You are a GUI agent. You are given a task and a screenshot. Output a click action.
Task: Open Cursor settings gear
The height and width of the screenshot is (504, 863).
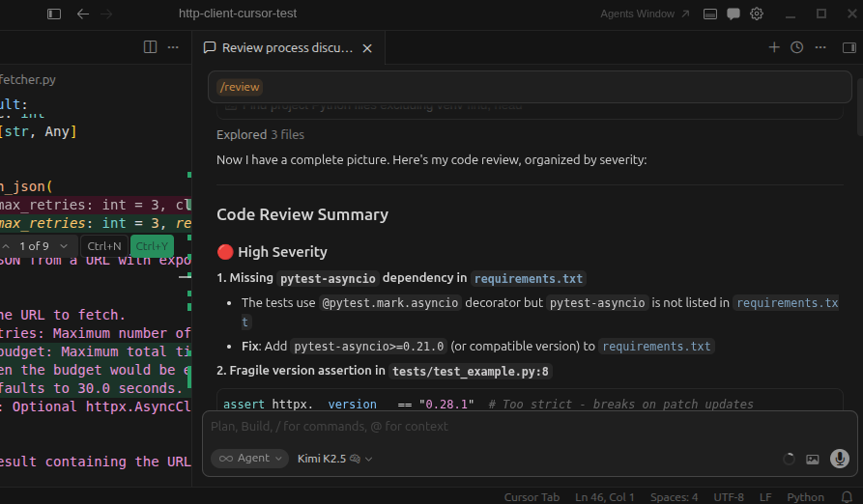(x=757, y=14)
